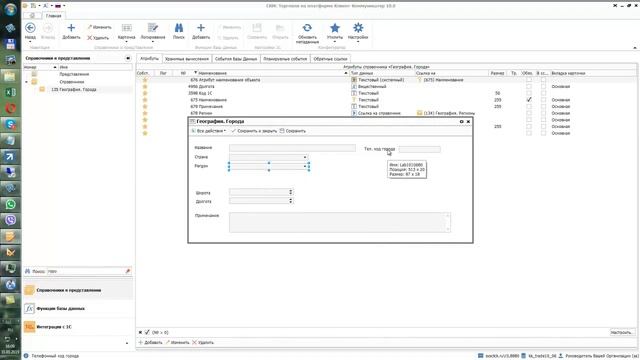Collapse the Справочники tree node arrow
Viewport: 640px width, 360px height.
pyautogui.click(x=27, y=82)
